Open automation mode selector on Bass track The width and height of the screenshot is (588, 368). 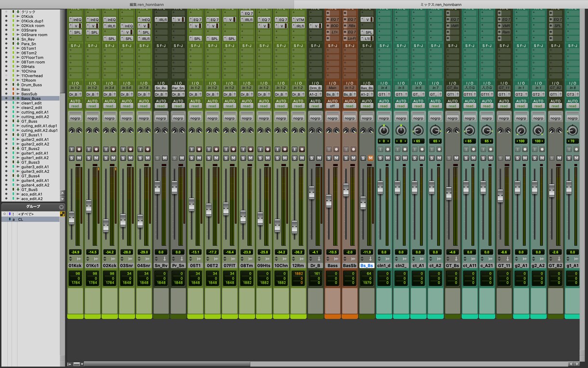[x=332, y=106]
